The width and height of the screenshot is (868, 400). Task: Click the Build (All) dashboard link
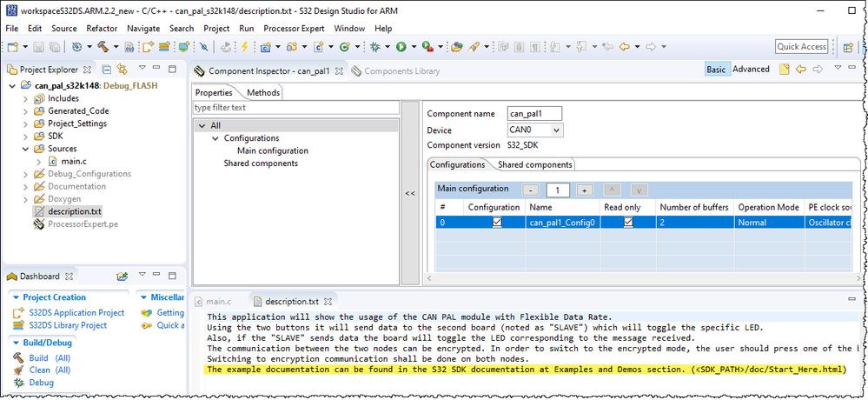click(x=50, y=358)
